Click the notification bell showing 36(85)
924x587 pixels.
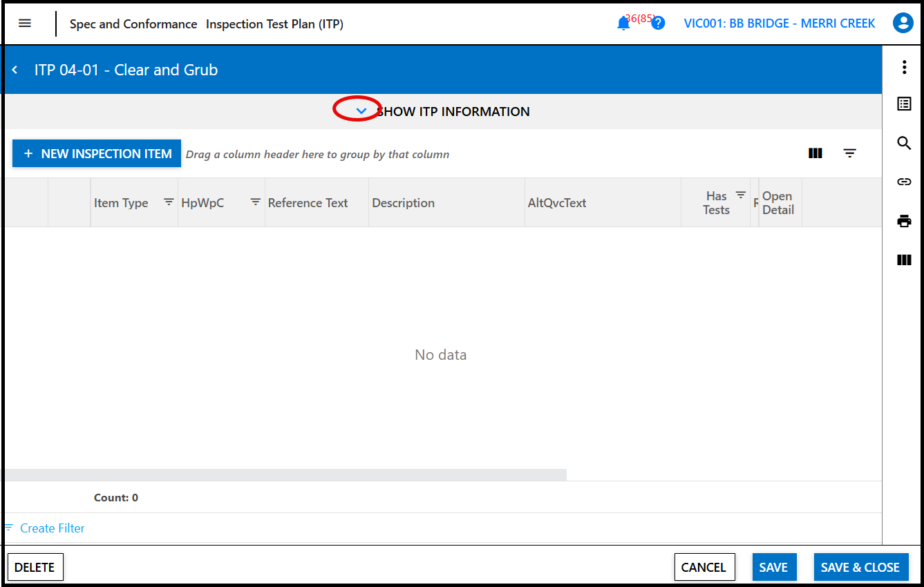coord(623,23)
